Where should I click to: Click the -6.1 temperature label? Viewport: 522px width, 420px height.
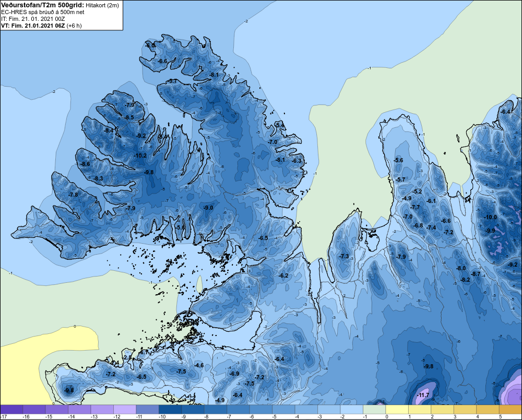[x=431, y=201]
